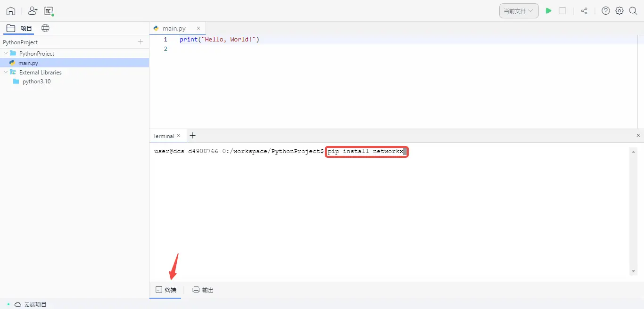Open the pi math console icon
Screen dimensions: 644x309
coord(49,11)
